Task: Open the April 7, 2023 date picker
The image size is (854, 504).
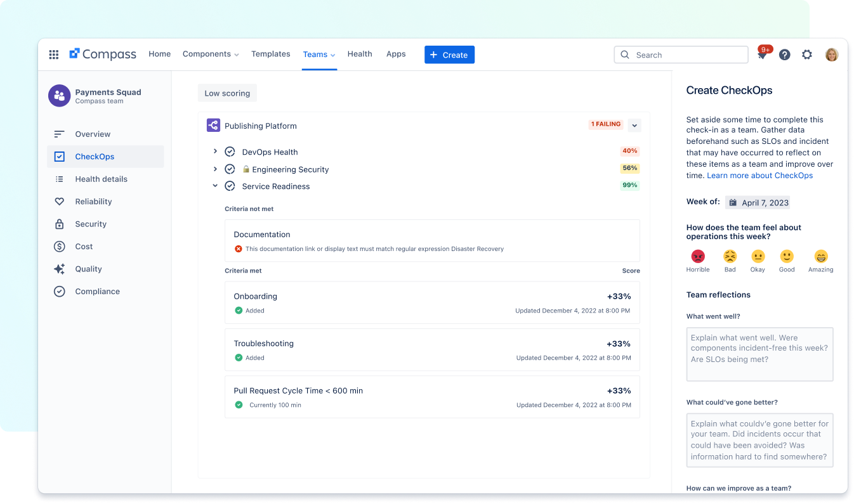Action: (x=758, y=202)
